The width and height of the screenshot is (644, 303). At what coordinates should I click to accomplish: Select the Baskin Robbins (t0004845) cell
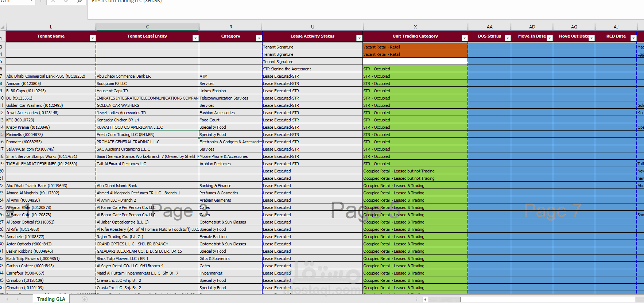[x=51, y=251]
